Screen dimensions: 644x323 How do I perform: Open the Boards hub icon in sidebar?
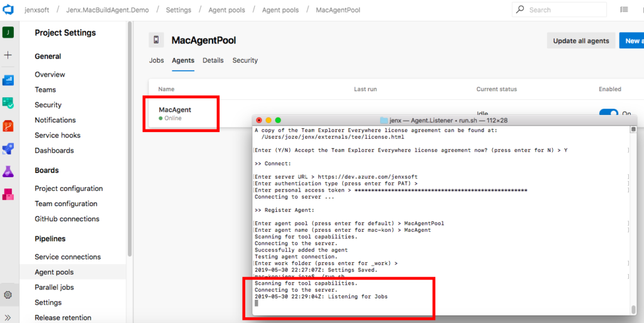(x=8, y=102)
